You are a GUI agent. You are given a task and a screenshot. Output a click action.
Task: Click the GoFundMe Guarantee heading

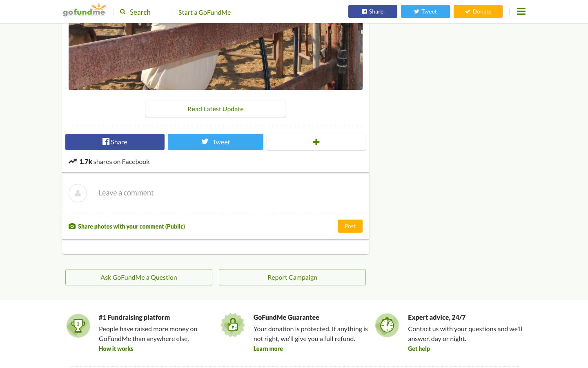[x=286, y=317]
